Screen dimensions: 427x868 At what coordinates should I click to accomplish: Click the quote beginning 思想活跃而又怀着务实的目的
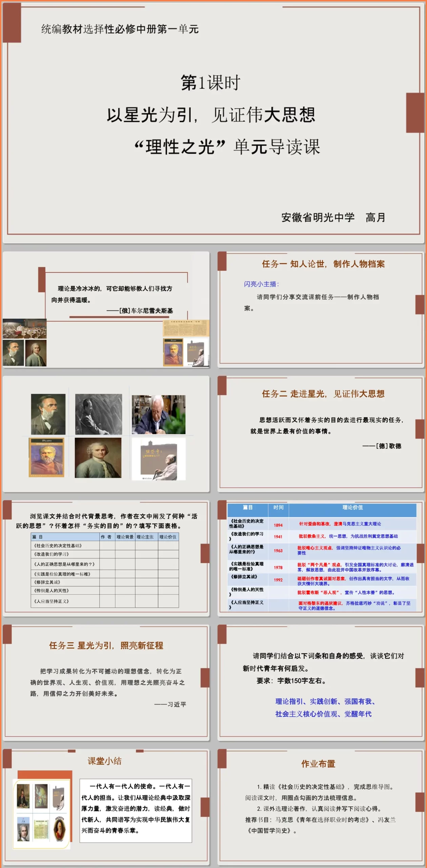(x=327, y=425)
